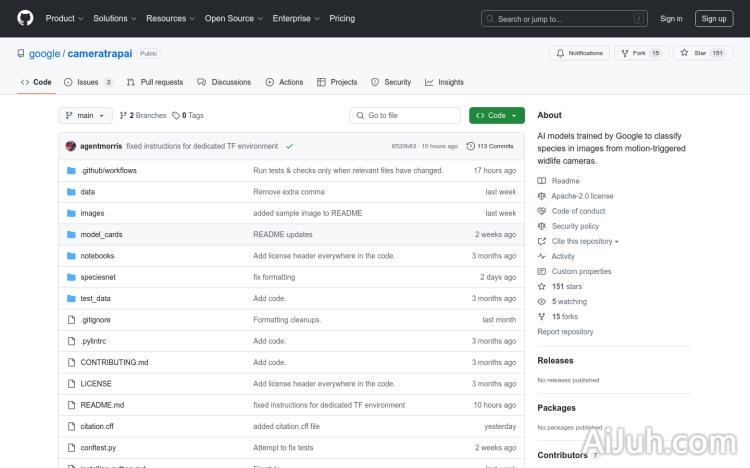750x468 pixels.
Task: Open the Pull requests tab
Action: pos(155,82)
